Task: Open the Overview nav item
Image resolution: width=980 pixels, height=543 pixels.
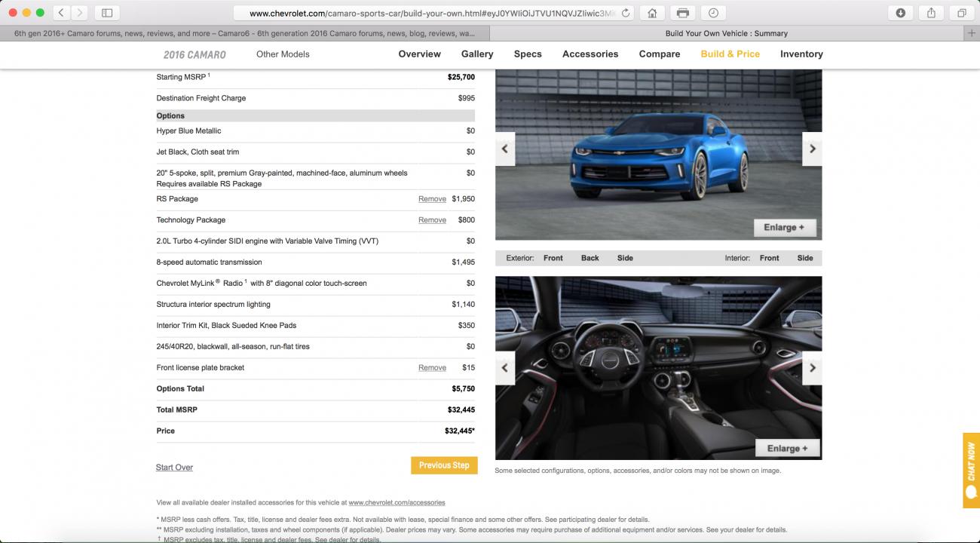Action: coord(419,54)
